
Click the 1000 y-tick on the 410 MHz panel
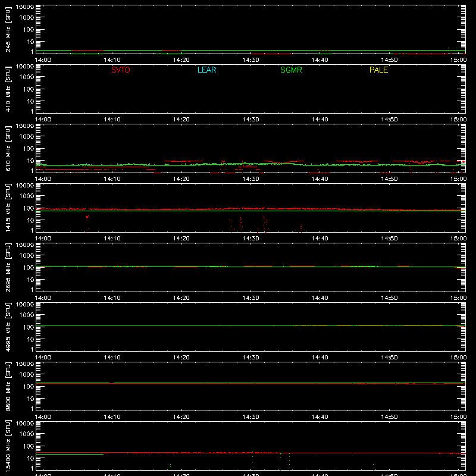pos(26,77)
